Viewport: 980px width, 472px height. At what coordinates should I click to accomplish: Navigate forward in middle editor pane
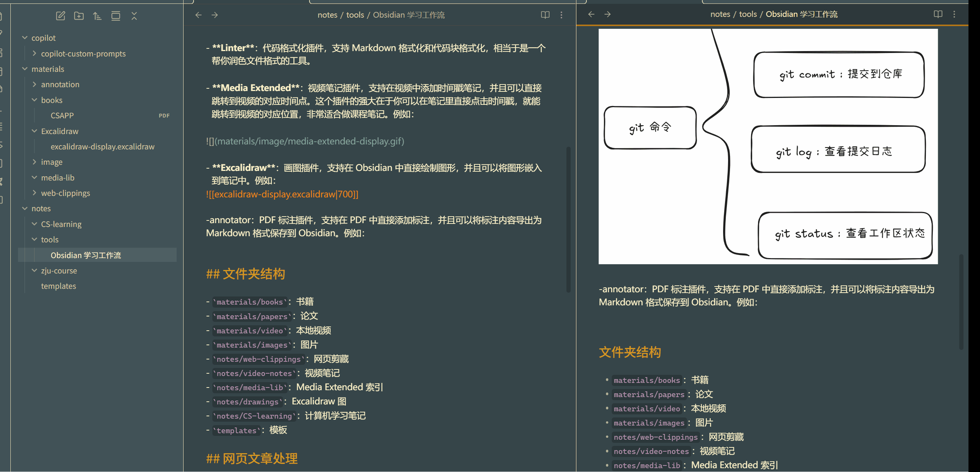[x=215, y=15]
